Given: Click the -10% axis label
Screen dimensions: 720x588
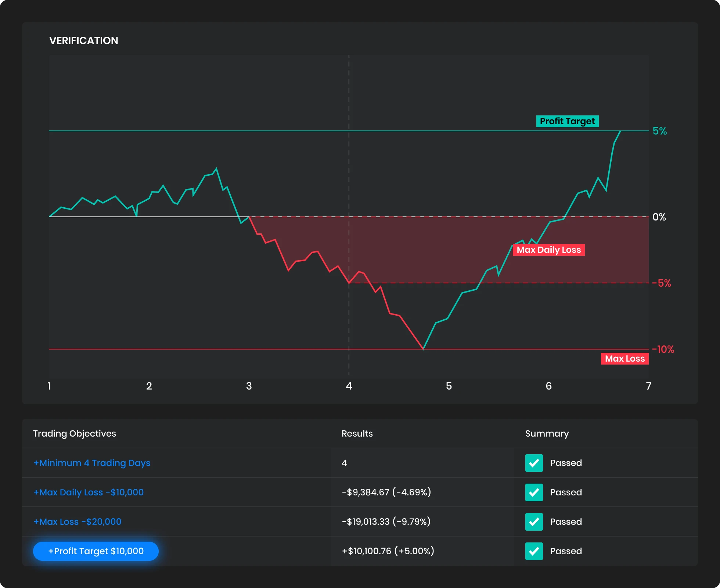Looking at the screenshot, I should click(x=663, y=349).
